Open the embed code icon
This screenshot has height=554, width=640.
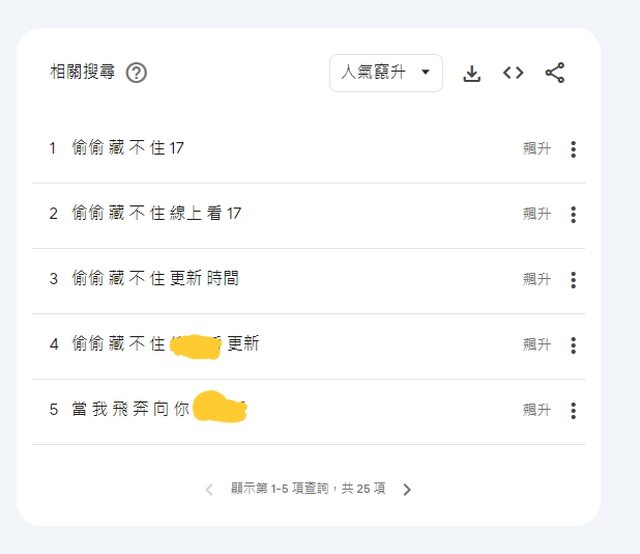click(513, 73)
